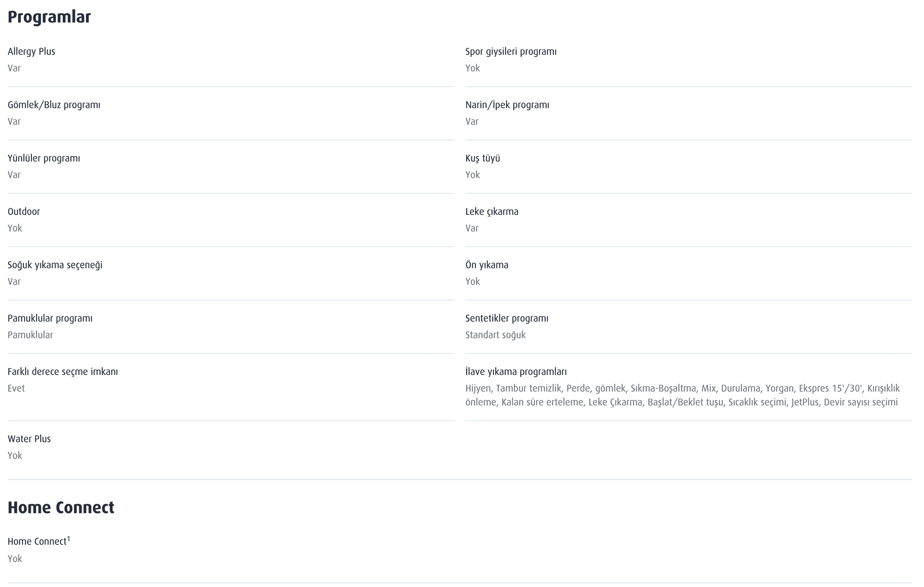Click the Outdoor specification label

[24, 212]
